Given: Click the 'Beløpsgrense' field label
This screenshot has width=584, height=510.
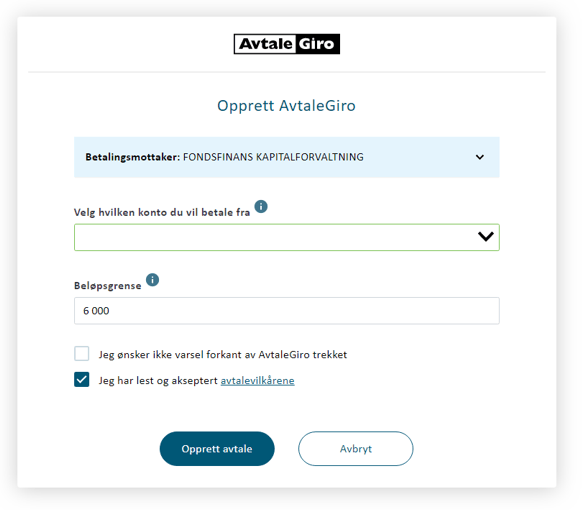Looking at the screenshot, I should (x=108, y=286).
